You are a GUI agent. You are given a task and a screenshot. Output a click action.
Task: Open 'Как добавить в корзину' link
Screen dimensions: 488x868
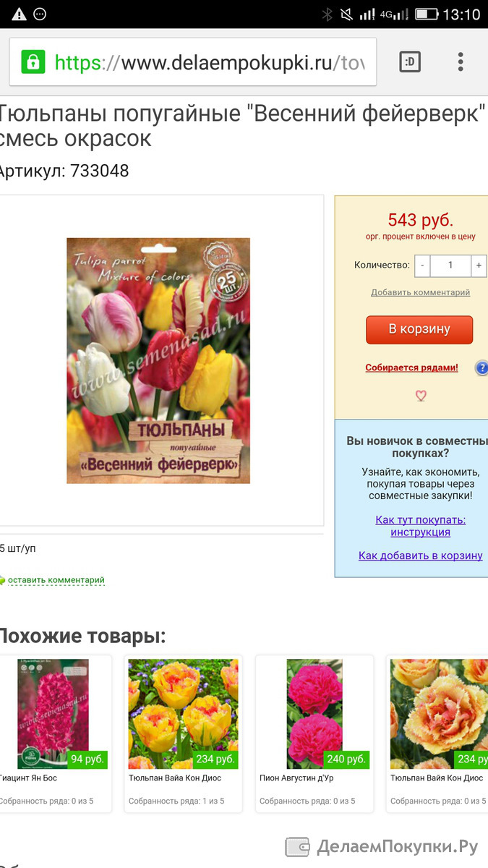click(421, 556)
